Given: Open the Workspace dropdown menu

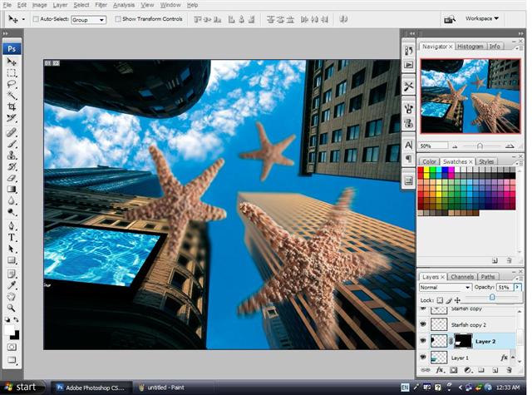Looking at the screenshot, I should [x=481, y=18].
